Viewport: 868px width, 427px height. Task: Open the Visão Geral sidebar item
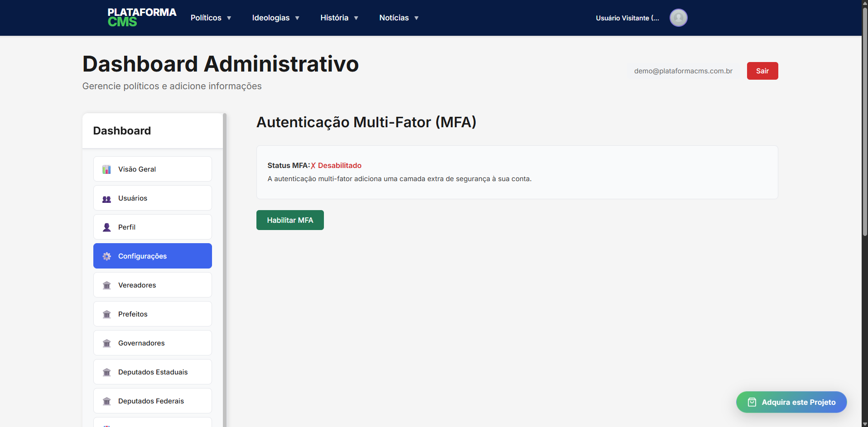point(153,169)
